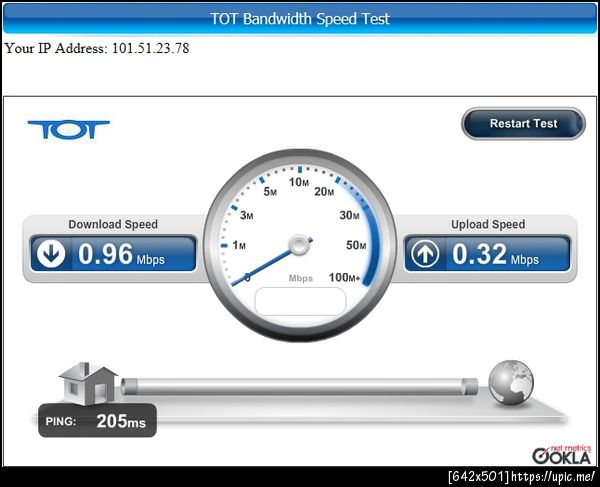Click the TOT logo
This screenshot has width=600, height=487.
[69, 130]
